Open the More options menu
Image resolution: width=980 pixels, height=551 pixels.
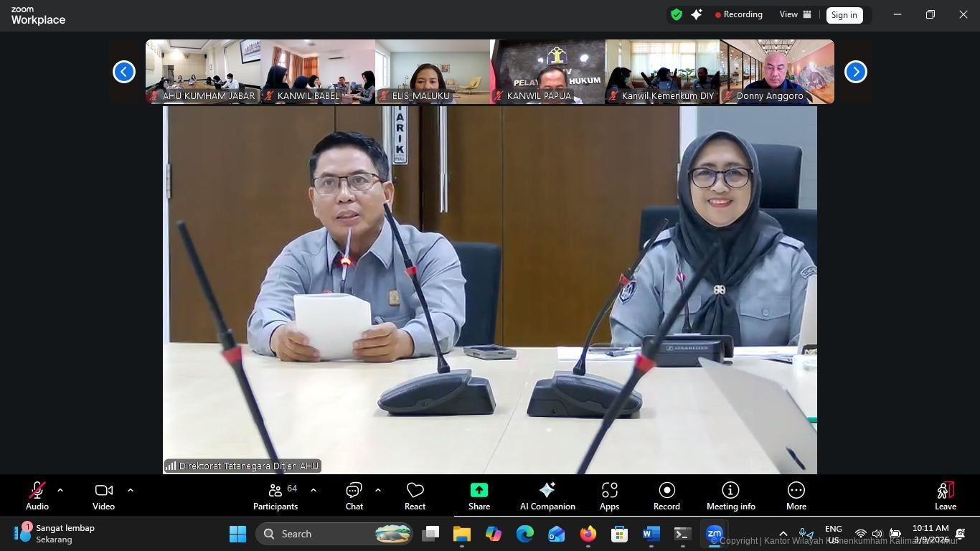[796, 496]
